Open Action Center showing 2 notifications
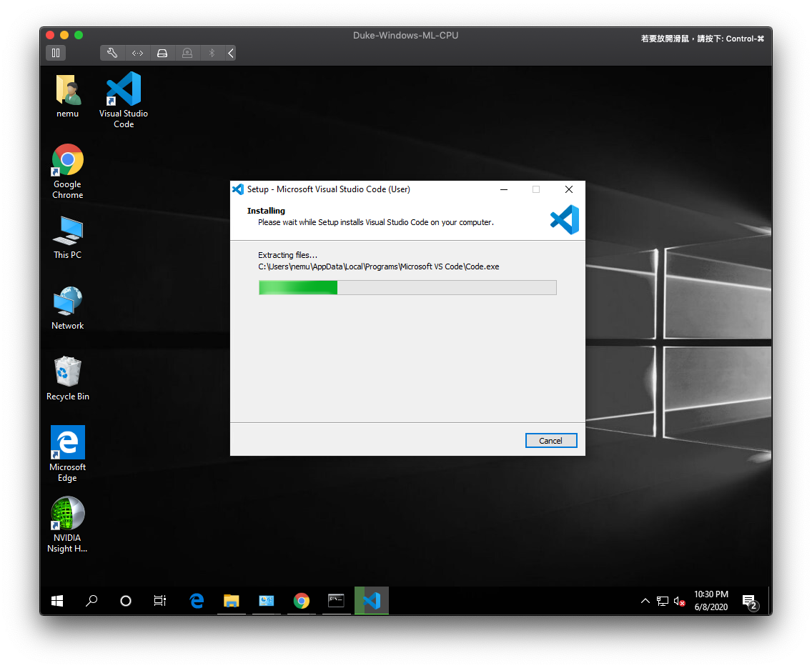812x668 pixels. pos(748,601)
